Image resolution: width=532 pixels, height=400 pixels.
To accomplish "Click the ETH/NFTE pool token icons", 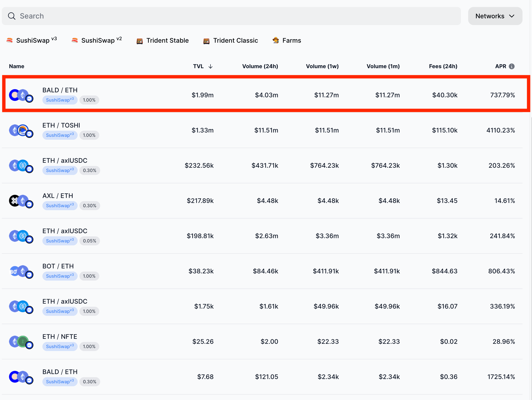I will (x=21, y=342).
